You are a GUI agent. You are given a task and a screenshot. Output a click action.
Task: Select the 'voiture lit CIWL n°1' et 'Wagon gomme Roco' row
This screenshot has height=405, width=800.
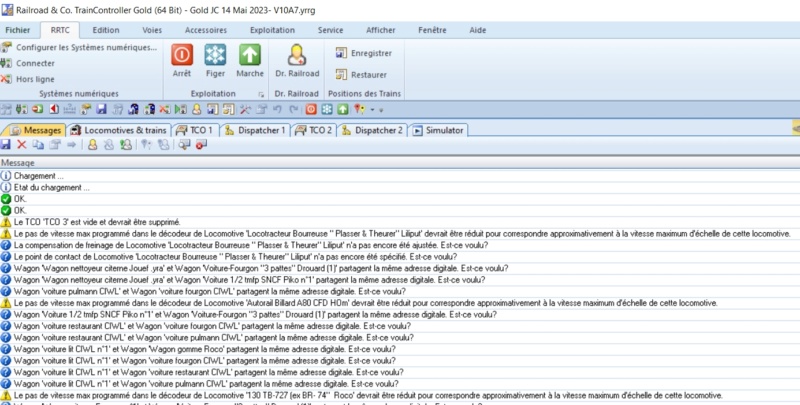click(400, 349)
